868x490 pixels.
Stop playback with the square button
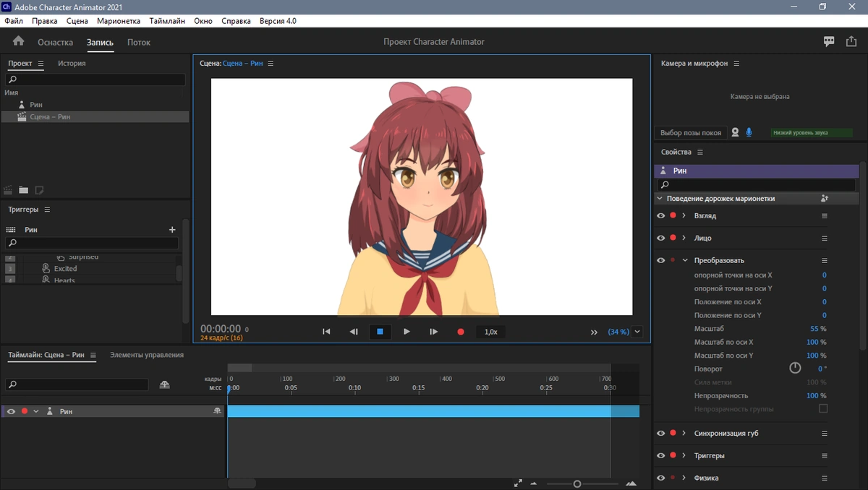380,332
